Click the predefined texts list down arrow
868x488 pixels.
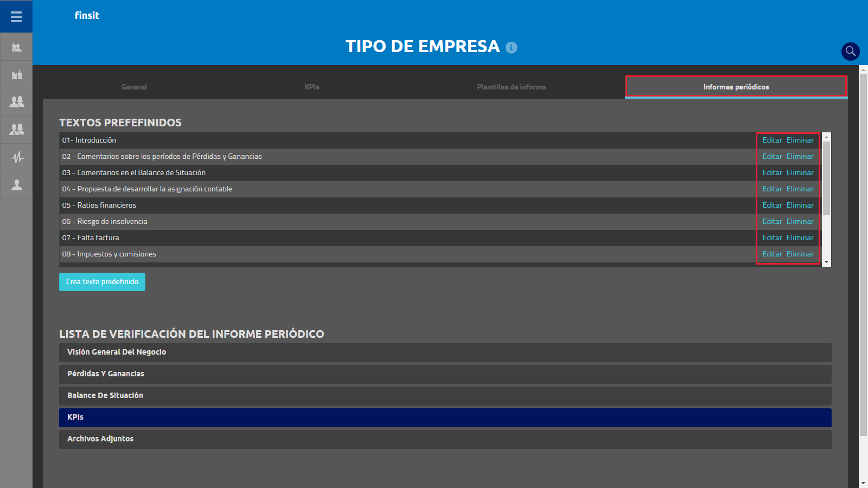coord(826,262)
